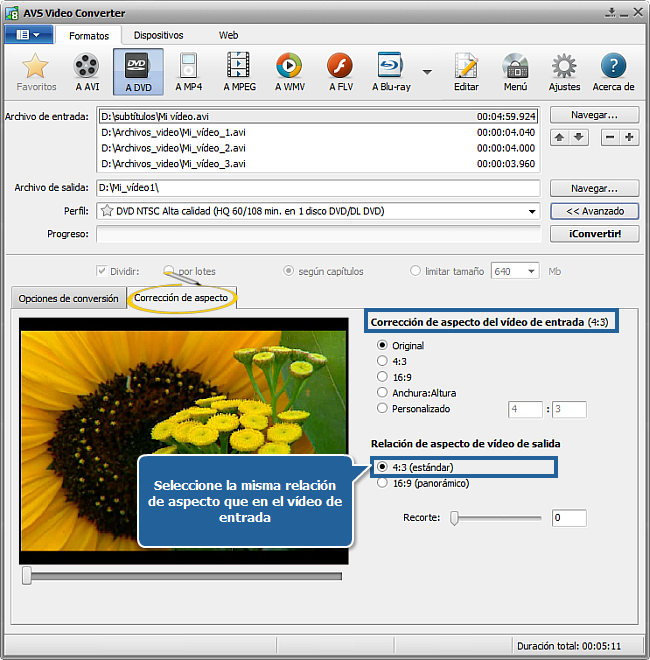Click Navegar button for input file
This screenshot has width=650, height=660.
pos(595,115)
